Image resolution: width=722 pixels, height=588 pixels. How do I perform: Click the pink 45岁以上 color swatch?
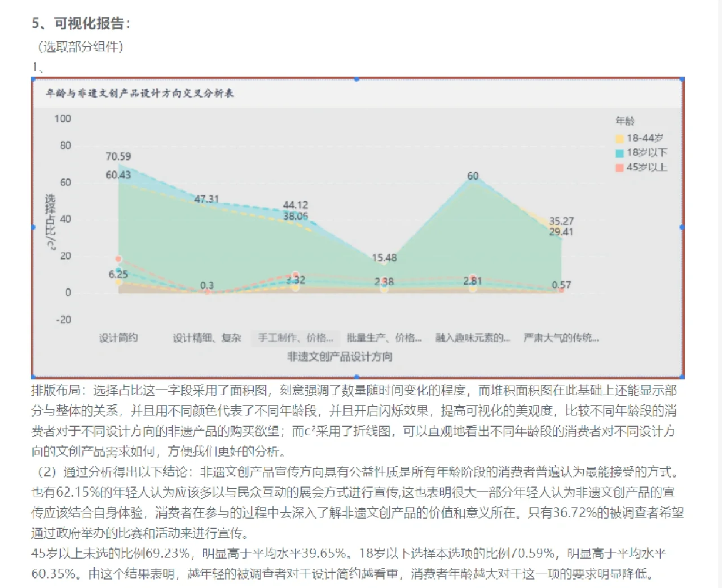620,167
